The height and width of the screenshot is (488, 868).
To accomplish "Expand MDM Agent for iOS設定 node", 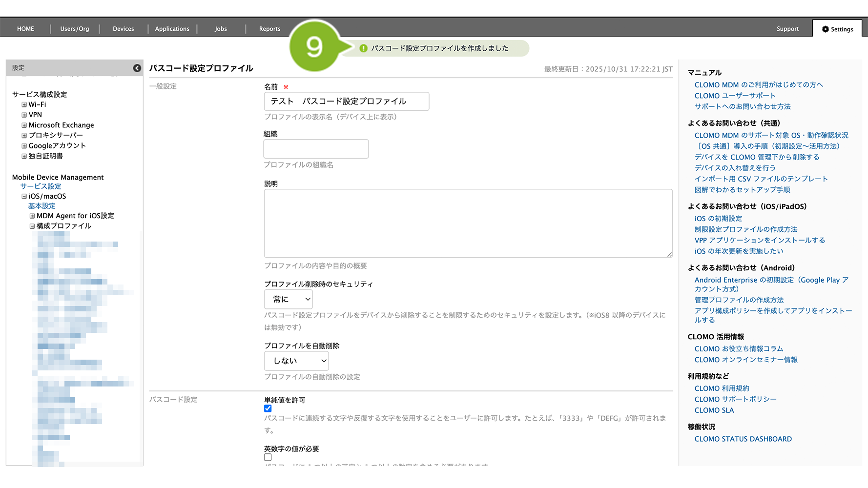I will click(x=32, y=216).
